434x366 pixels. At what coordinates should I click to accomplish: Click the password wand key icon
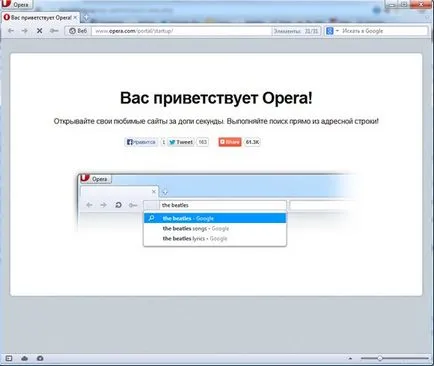[54, 31]
